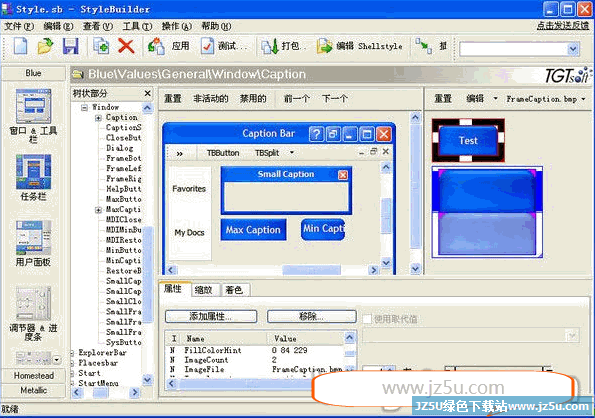The image size is (595, 418).
Task: Open the 编辑 dropdown arrow in image panel
Action: [496, 99]
